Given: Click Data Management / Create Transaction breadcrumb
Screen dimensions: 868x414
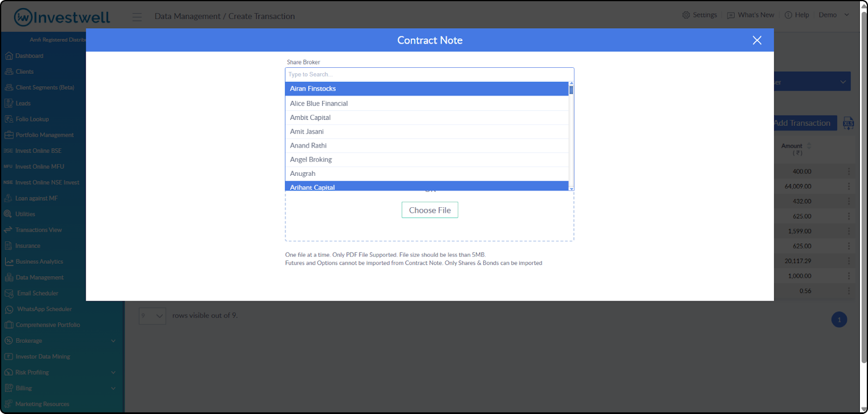Looking at the screenshot, I should click(x=225, y=16).
